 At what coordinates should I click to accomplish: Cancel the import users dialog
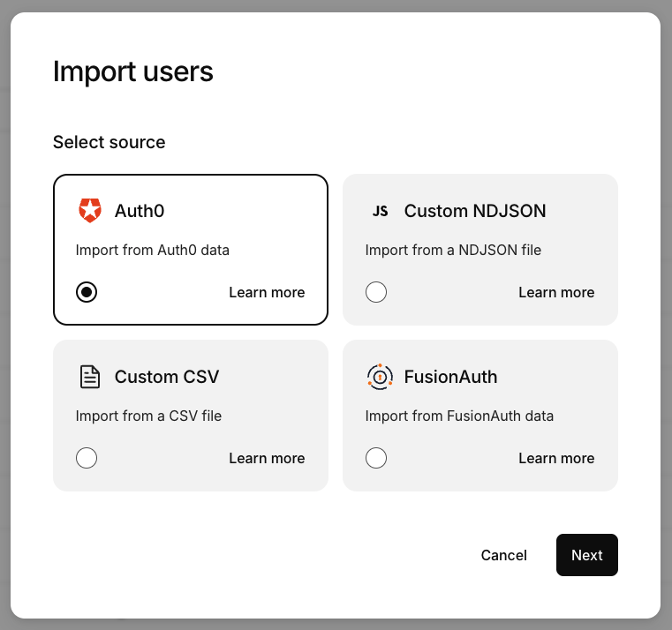pos(504,555)
